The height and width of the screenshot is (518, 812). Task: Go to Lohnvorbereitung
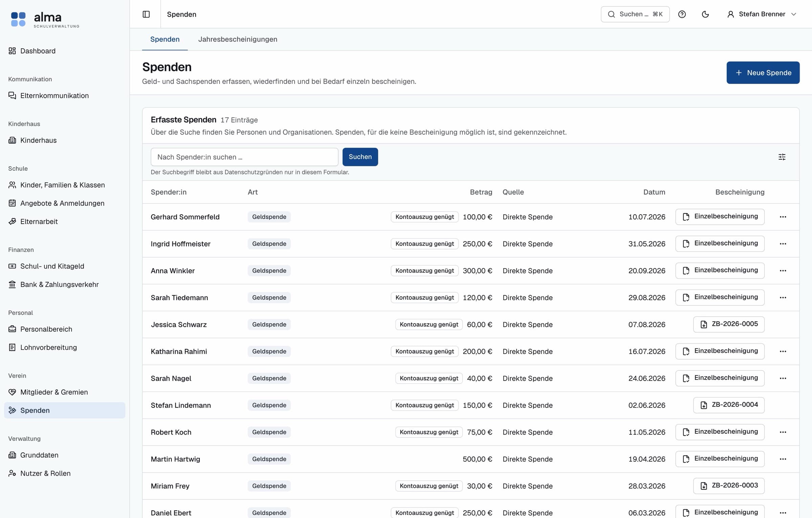coord(65,347)
